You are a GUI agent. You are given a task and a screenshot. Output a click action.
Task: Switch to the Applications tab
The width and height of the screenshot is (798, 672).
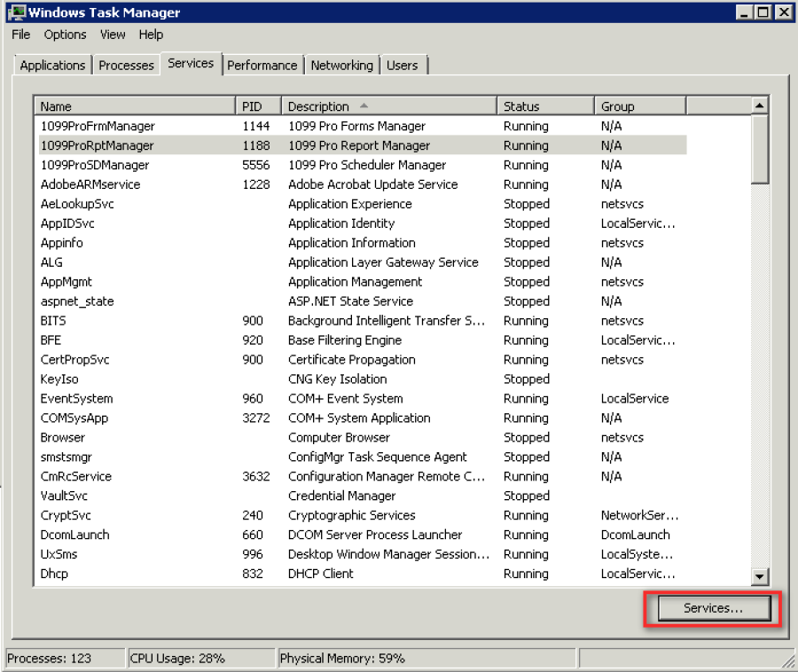click(53, 65)
